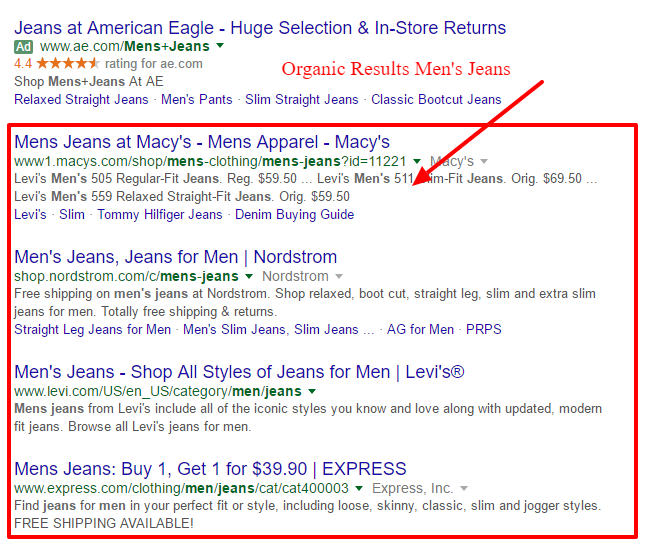
Task: Open Tommy Hilfiger Jeans sitelink
Action: click(x=160, y=215)
